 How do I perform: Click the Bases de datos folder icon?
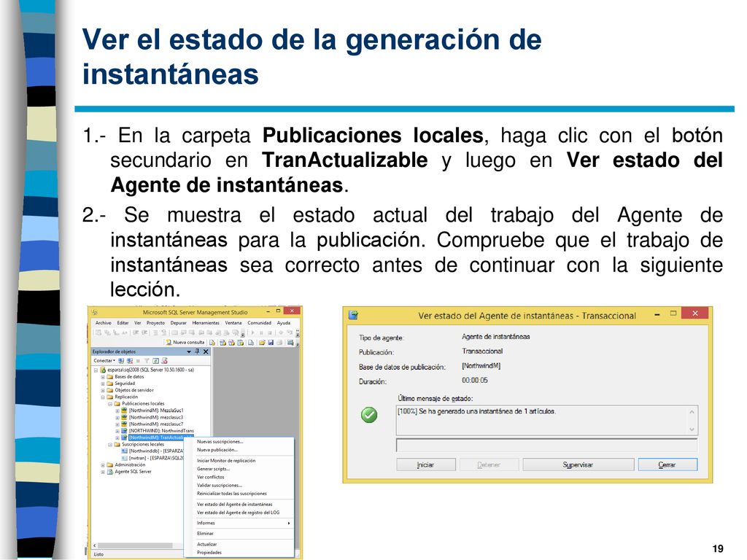point(109,377)
